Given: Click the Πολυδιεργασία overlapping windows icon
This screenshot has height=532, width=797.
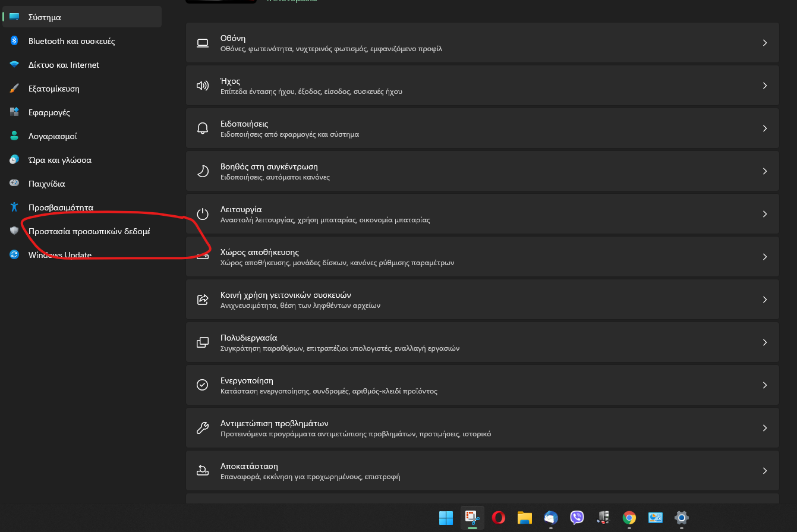Looking at the screenshot, I should coord(203,342).
